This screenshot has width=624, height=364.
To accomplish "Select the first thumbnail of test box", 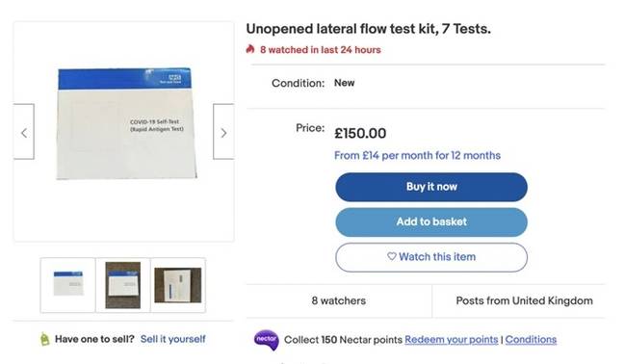I will (68, 285).
